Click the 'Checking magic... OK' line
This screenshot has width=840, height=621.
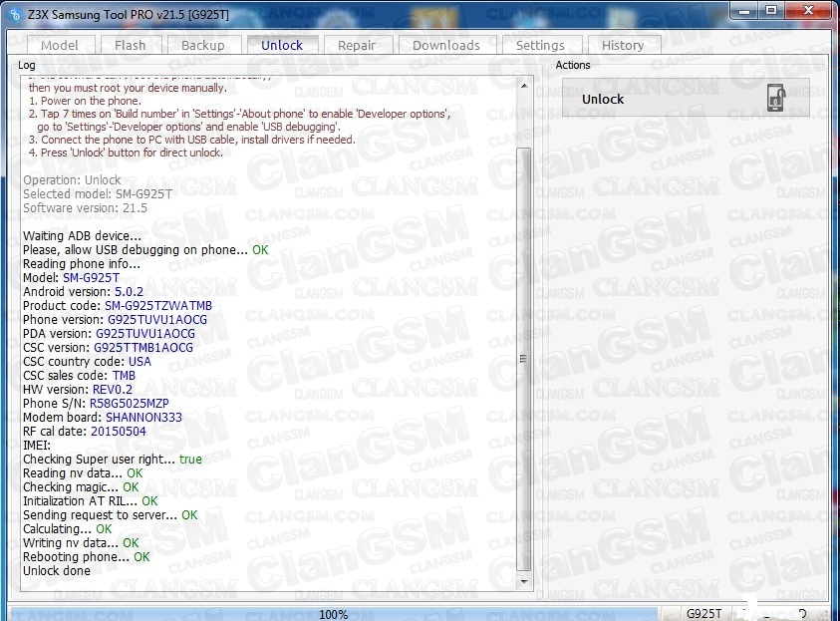coord(81,486)
